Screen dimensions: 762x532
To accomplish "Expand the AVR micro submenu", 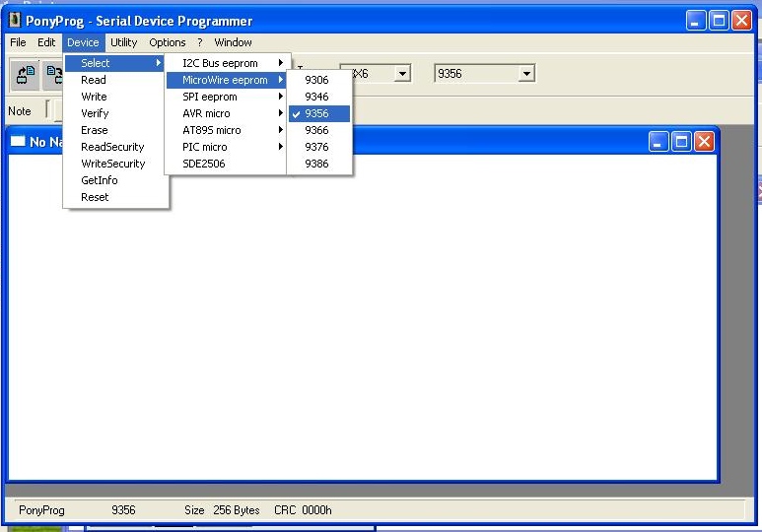I will point(227,113).
